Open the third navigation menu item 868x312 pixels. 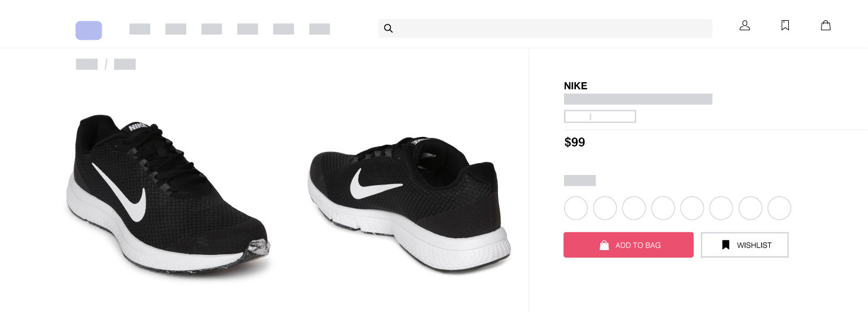pos(212,29)
